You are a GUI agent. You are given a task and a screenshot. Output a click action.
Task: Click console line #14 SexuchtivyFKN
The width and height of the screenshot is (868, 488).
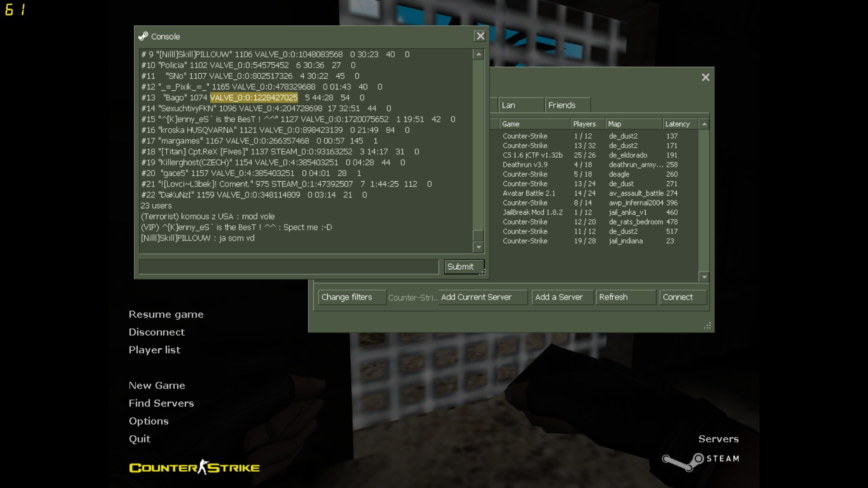tap(266, 108)
